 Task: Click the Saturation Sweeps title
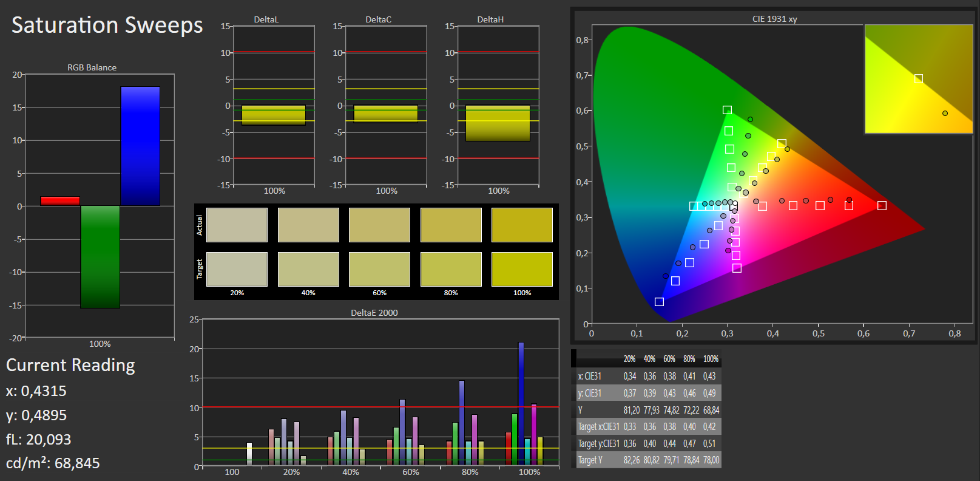[x=107, y=25]
